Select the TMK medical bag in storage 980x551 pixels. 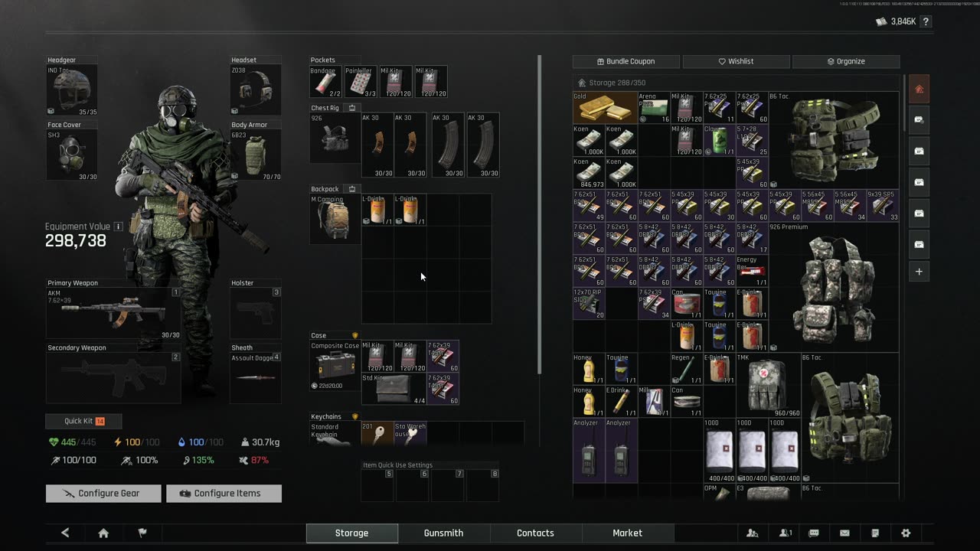point(767,385)
